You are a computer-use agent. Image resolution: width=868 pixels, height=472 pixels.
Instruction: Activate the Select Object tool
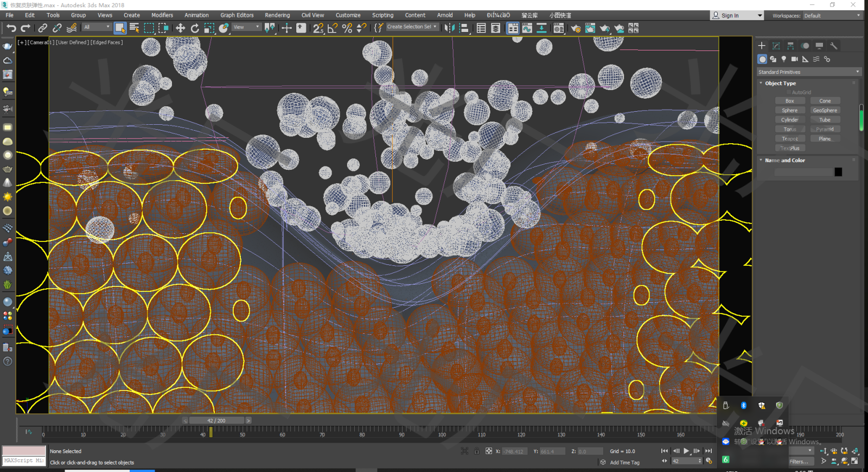coord(120,28)
